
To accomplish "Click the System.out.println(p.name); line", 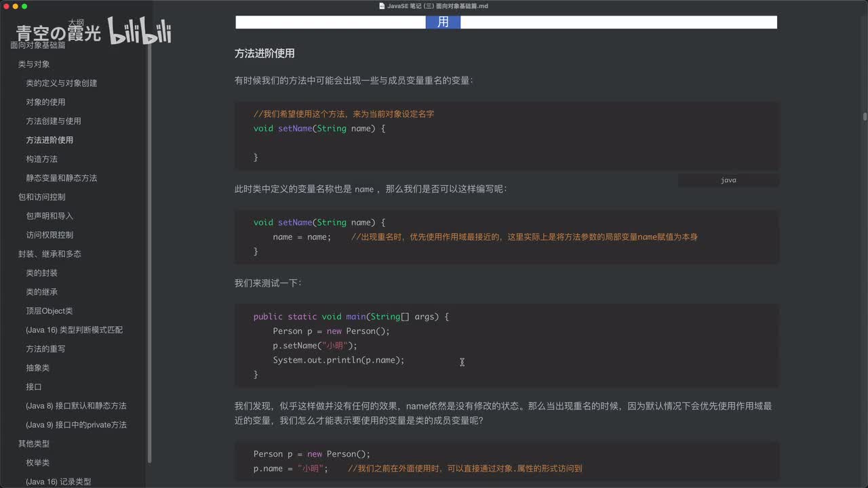I will (338, 360).
